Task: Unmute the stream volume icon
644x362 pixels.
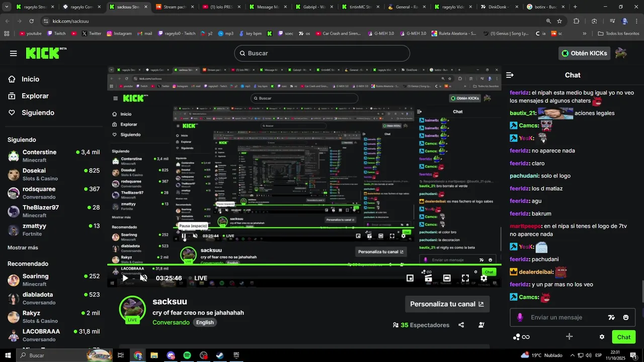Action: (x=143, y=278)
